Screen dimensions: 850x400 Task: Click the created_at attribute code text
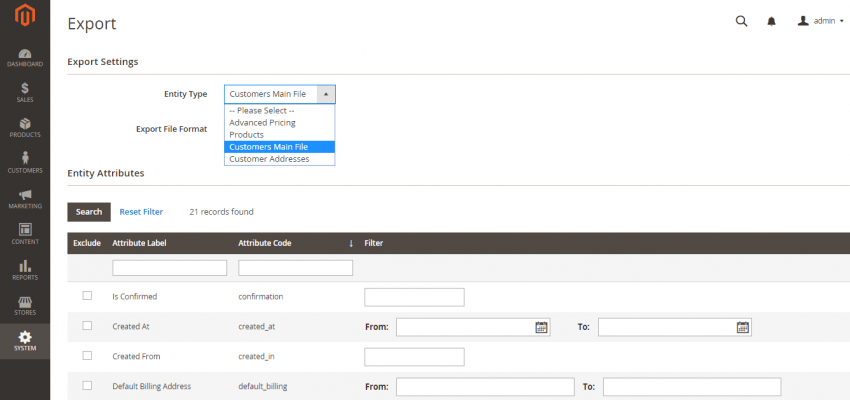click(257, 327)
